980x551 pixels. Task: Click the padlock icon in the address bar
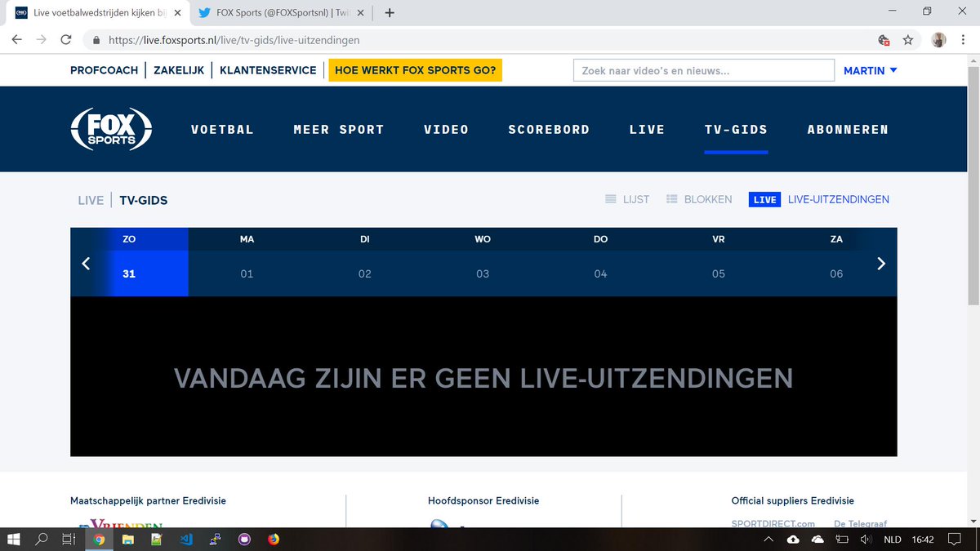tap(96, 39)
